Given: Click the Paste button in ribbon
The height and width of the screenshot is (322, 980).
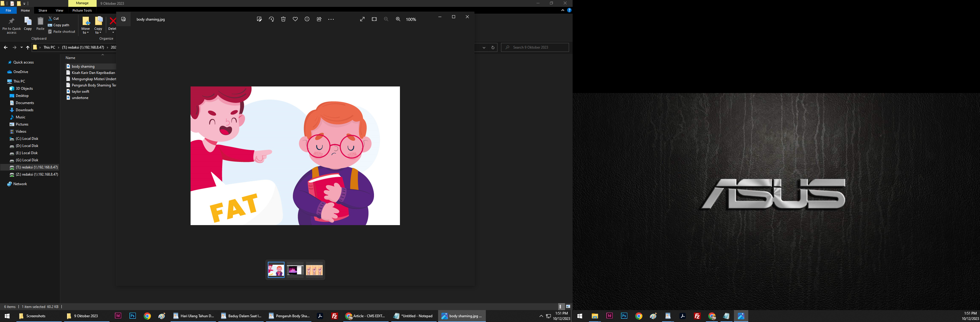Looking at the screenshot, I should pos(40,24).
